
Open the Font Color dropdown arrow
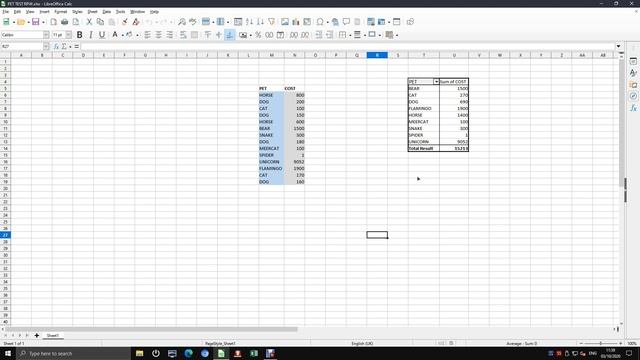(122, 35)
